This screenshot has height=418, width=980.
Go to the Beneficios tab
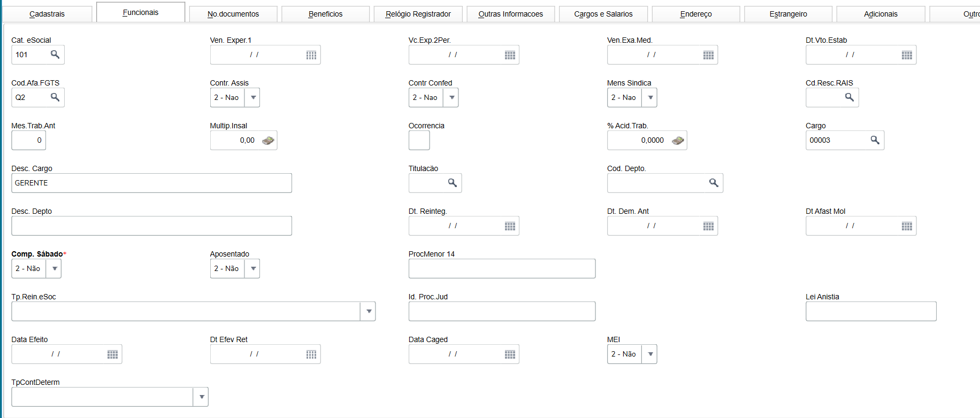click(325, 14)
